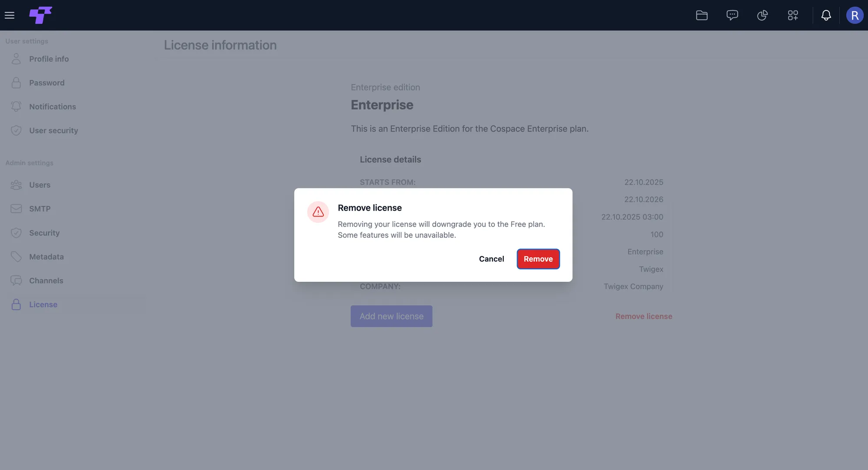Open Password settings
Screen dimensions: 868x470
coord(46,83)
